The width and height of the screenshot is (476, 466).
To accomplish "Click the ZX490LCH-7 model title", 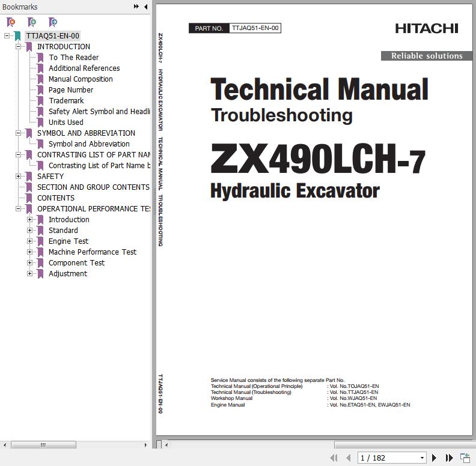I will 318,159.
